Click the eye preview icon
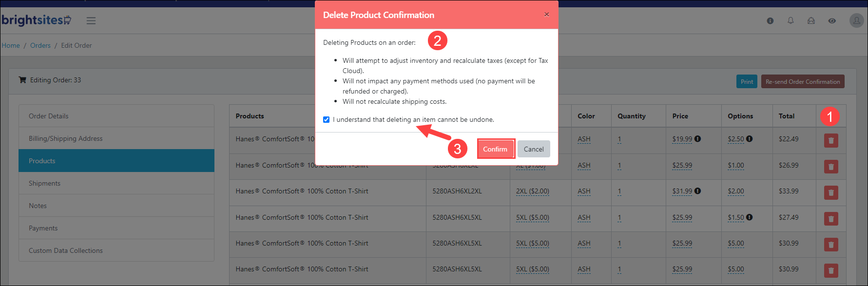868x286 pixels. tap(832, 21)
